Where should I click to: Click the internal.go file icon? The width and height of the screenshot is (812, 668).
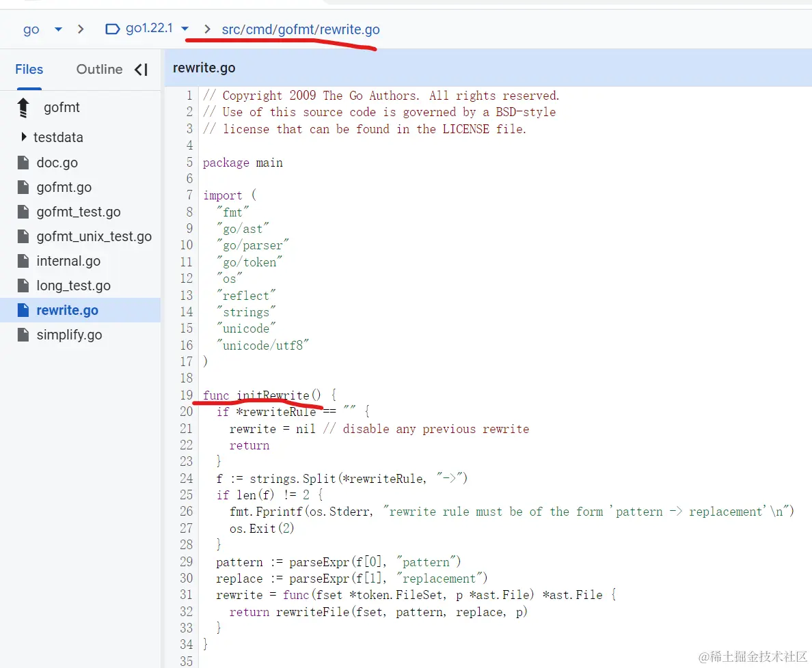(x=23, y=261)
